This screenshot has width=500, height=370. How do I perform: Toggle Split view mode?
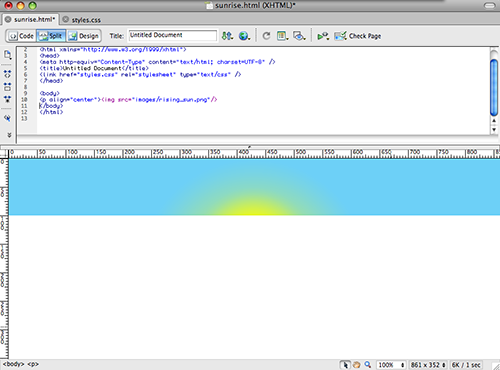(51, 36)
